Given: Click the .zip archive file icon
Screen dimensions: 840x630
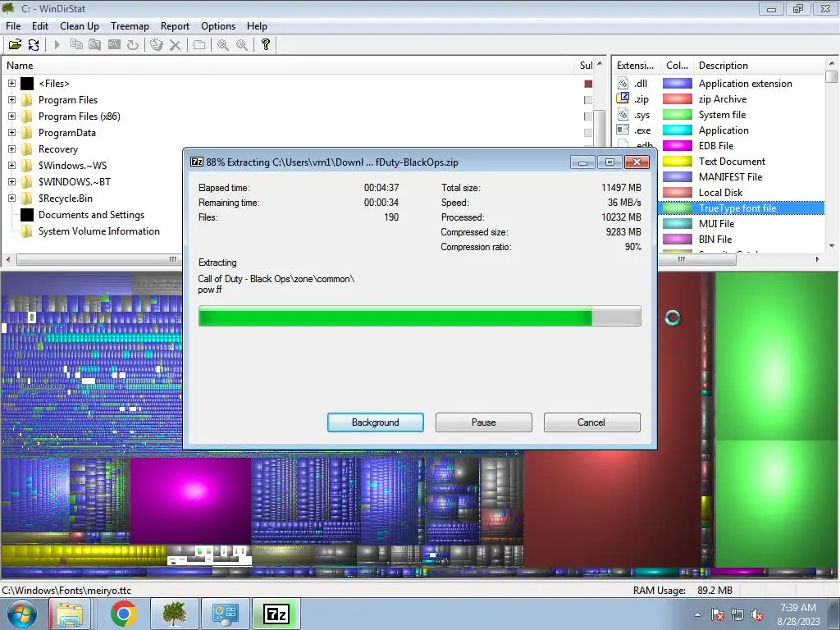Looking at the screenshot, I should point(623,98).
